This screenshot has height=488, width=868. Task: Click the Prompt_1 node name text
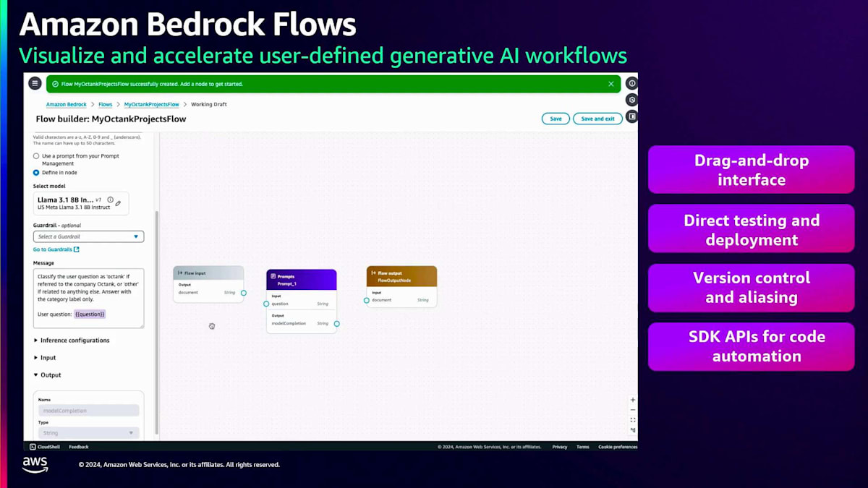tap(287, 284)
